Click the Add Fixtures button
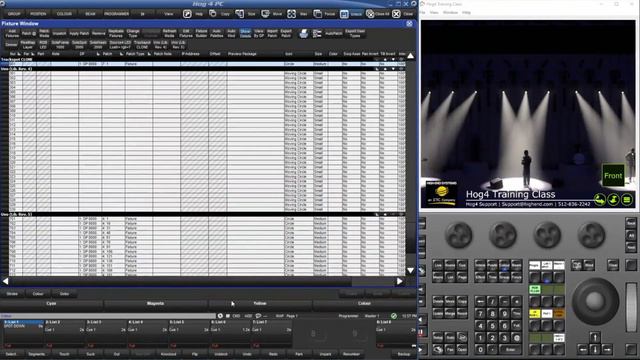This screenshot has height=360, width=640. pos(12,33)
